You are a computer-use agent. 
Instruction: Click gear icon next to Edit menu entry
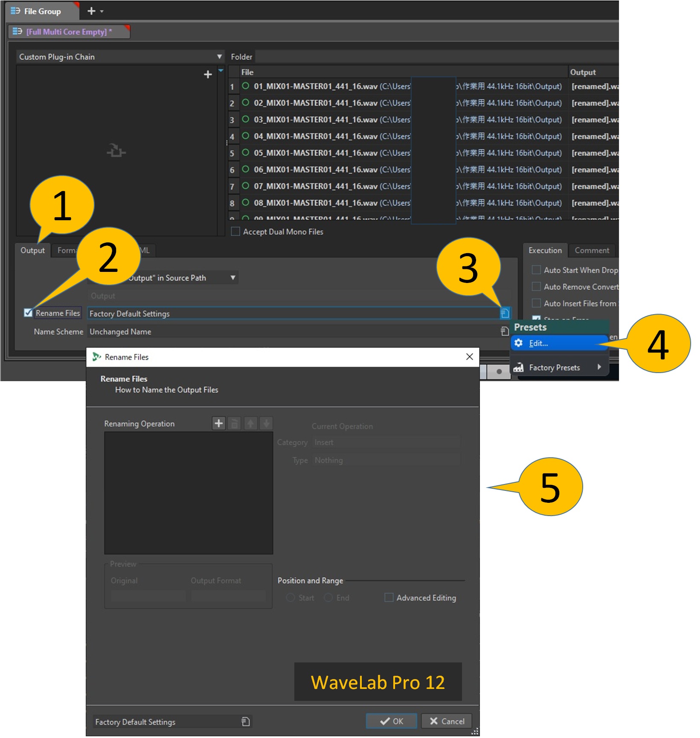519,343
